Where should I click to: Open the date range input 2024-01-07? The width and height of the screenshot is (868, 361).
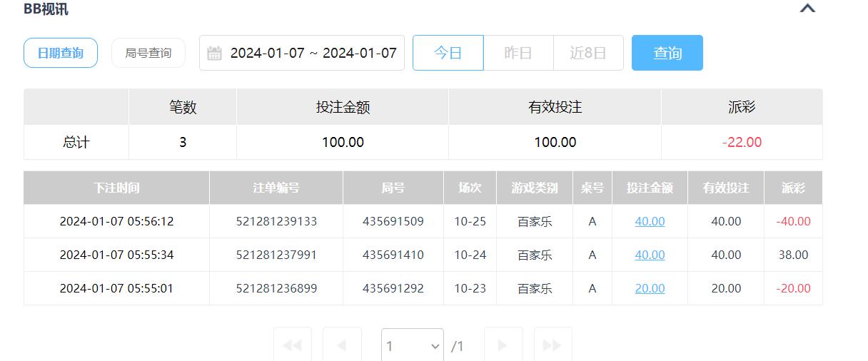(x=302, y=53)
